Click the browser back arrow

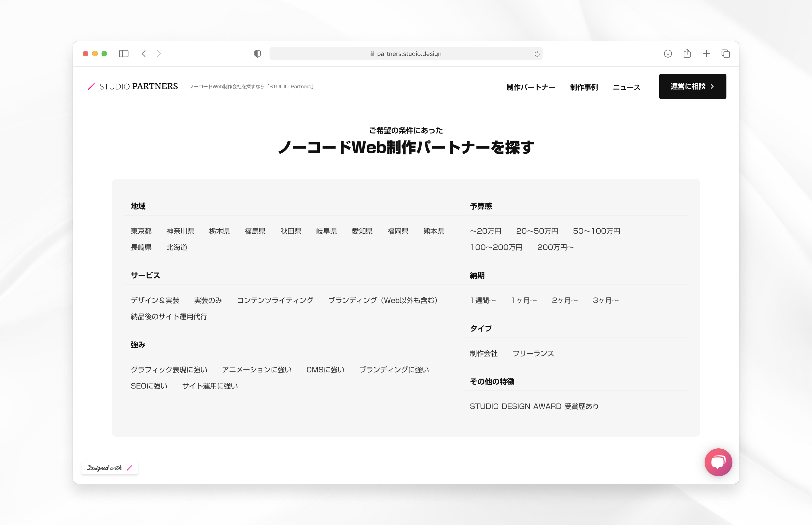coord(144,54)
